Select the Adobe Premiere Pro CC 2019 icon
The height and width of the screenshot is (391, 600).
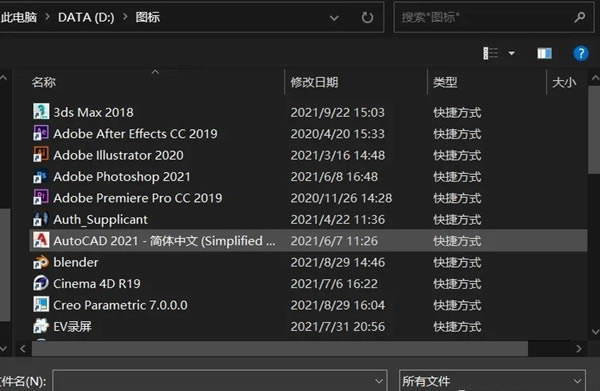tap(41, 197)
